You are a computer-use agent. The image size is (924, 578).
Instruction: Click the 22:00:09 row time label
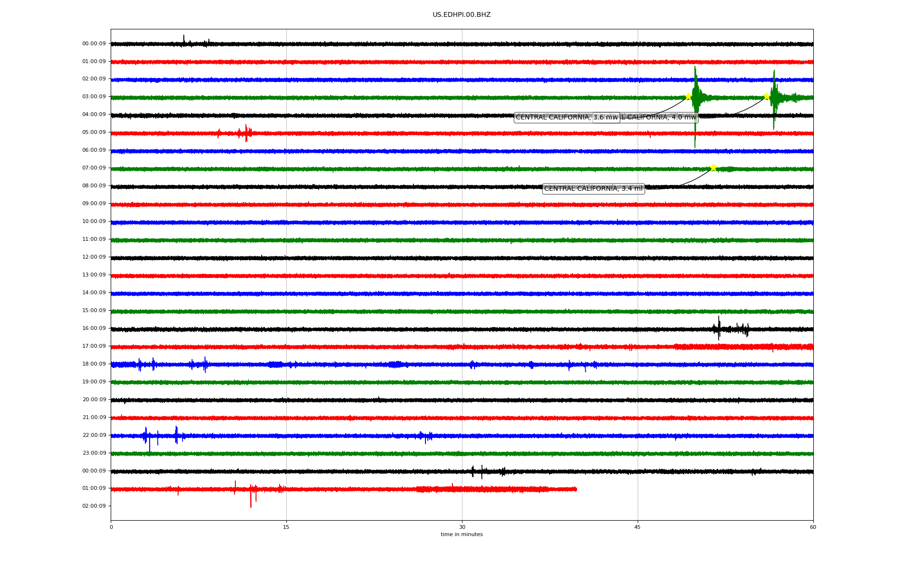94,435
